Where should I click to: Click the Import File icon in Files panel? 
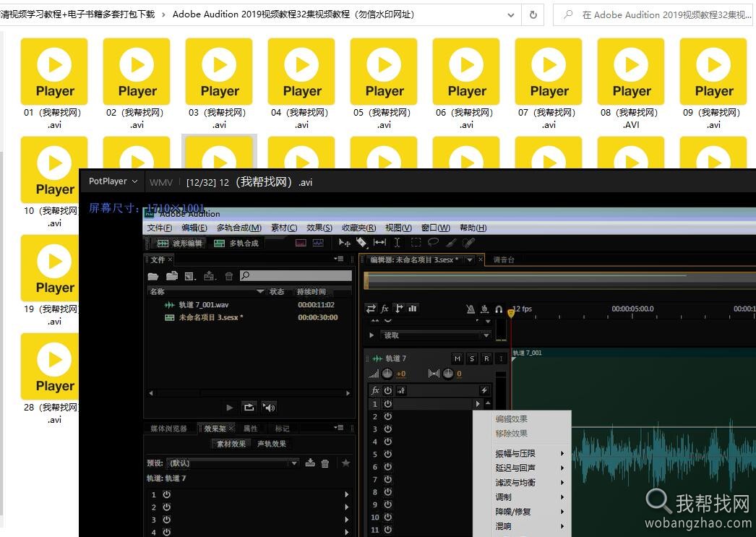point(172,276)
